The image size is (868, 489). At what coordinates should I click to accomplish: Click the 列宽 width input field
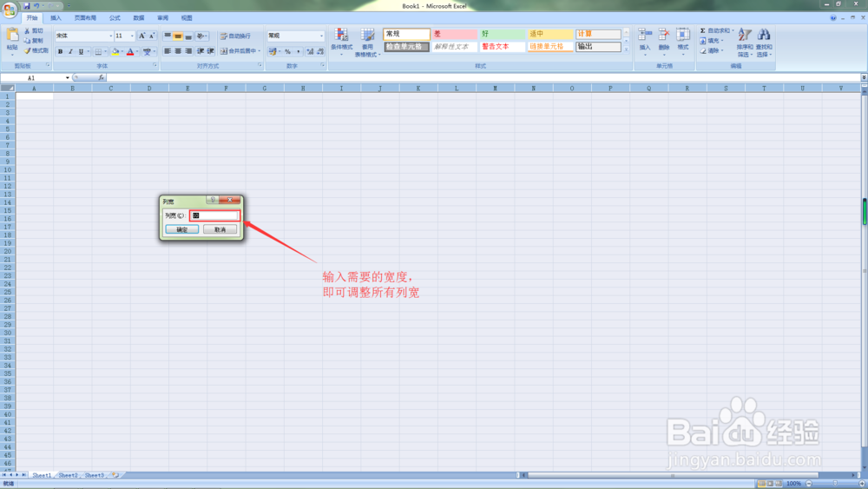point(214,215)
